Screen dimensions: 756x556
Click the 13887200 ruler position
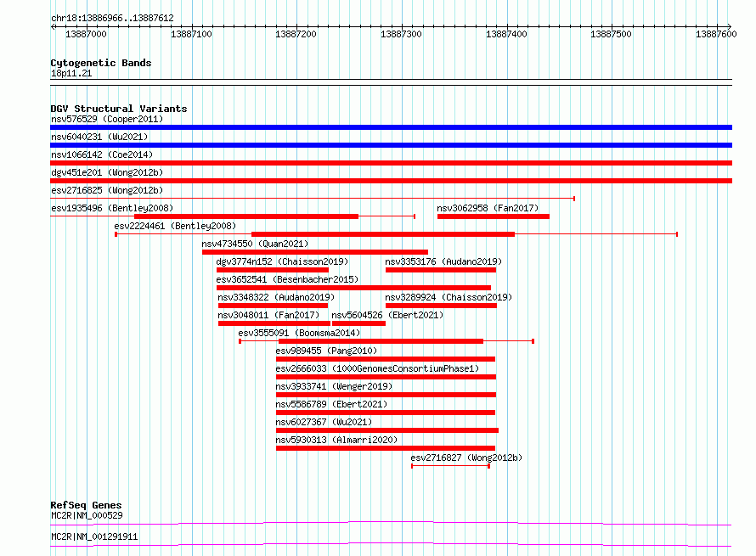click(x=296, y=34)
